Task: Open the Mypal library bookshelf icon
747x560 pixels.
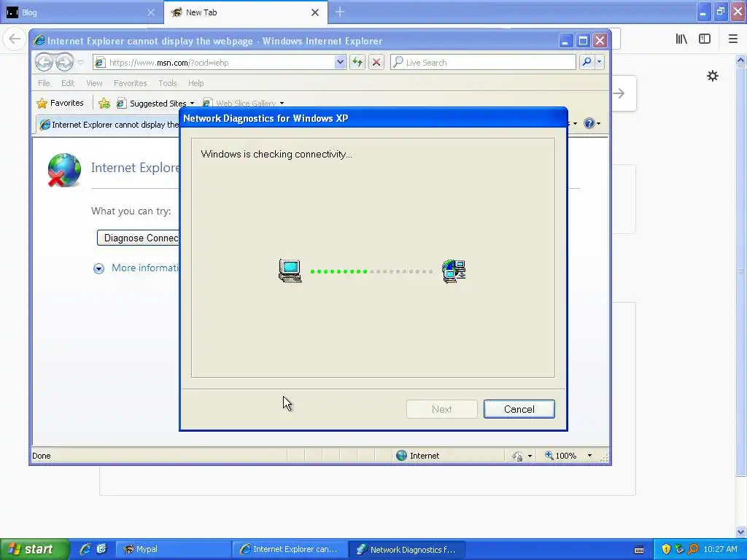Action: tap(681, 39)
